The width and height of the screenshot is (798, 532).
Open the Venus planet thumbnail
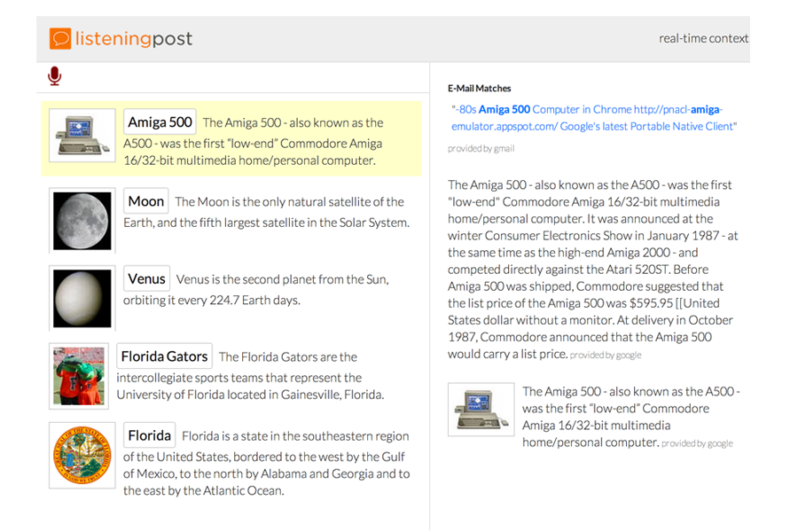(82, 298)
